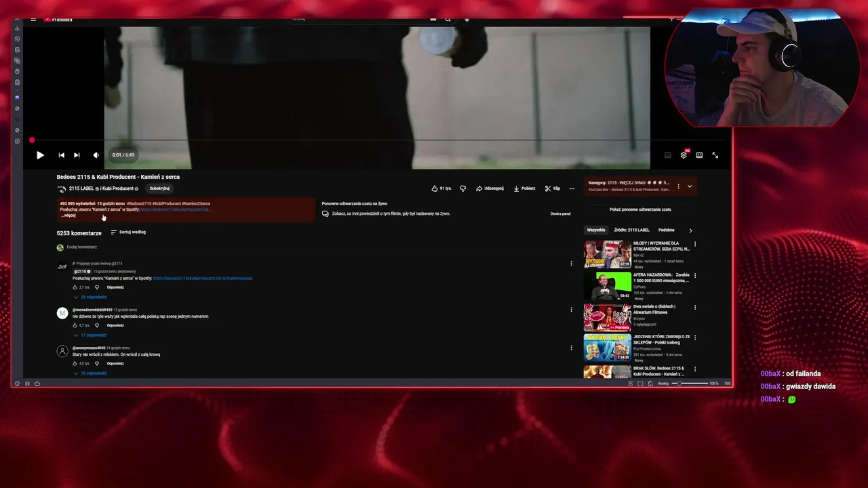868x488 pixels.
Task: Open JEDZENIE KTÓRE ZNIKNĘŁO ZE SKLEPÓW thumbnail
Action: (608, 347)
